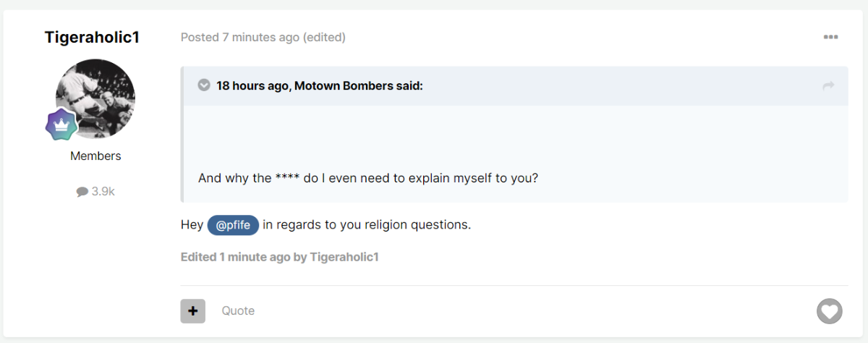Click the quoted text about explaining myself
The height and width of the screenshot is (343, 868).
(x=368, y=178)
